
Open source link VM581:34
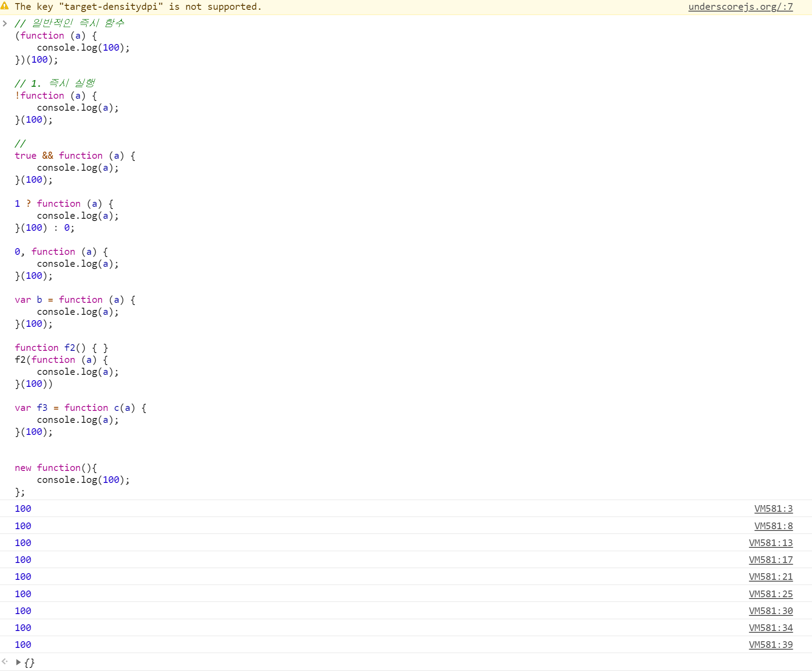pos(771,628)
